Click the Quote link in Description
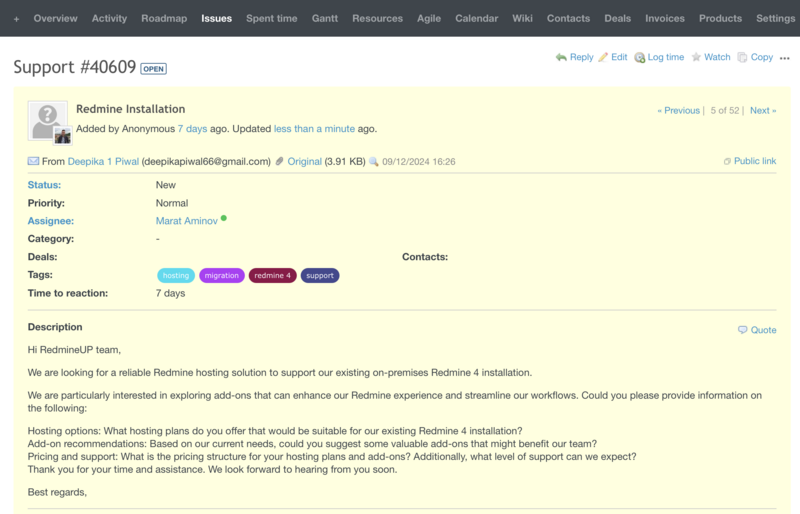800x514 pixels. coord(763,330)
